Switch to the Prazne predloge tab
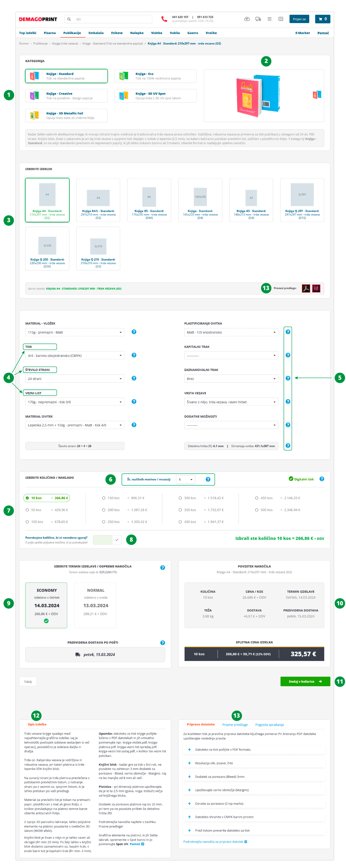Image resolution: width=346 pixels, height=868 pixels. coord(235,725)
